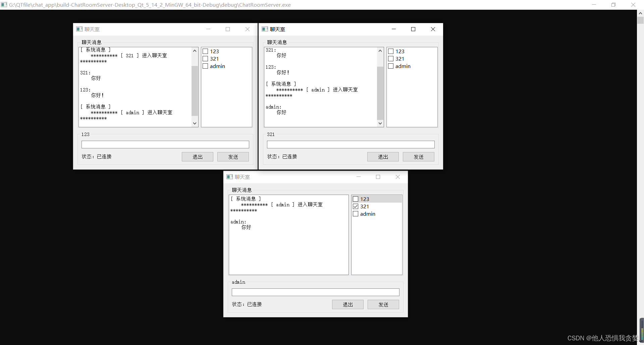Click the app icon in the admin window title bar

tap(229, 177)
